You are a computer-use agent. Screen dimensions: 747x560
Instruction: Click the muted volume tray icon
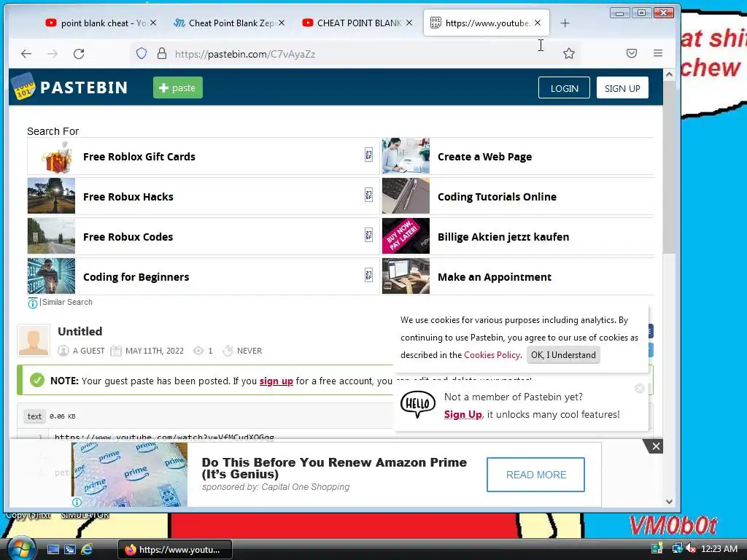(x=691, y=549)
